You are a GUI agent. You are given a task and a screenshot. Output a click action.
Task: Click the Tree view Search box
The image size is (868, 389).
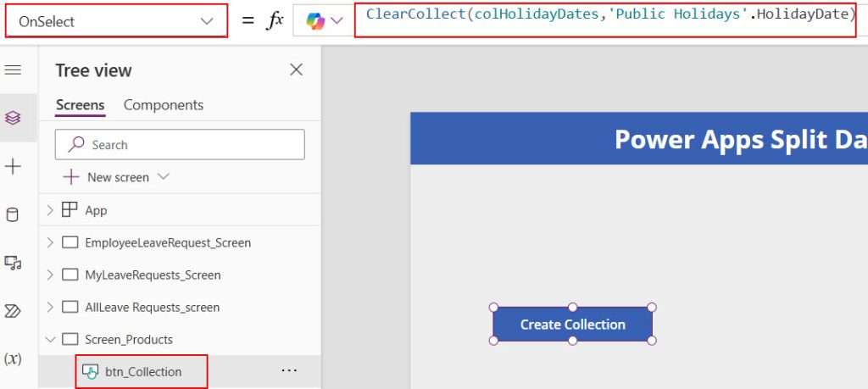point(180,144)
